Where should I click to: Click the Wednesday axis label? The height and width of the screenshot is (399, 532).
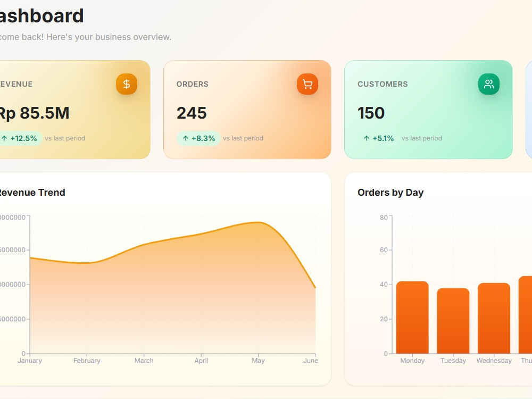(494, 361)
